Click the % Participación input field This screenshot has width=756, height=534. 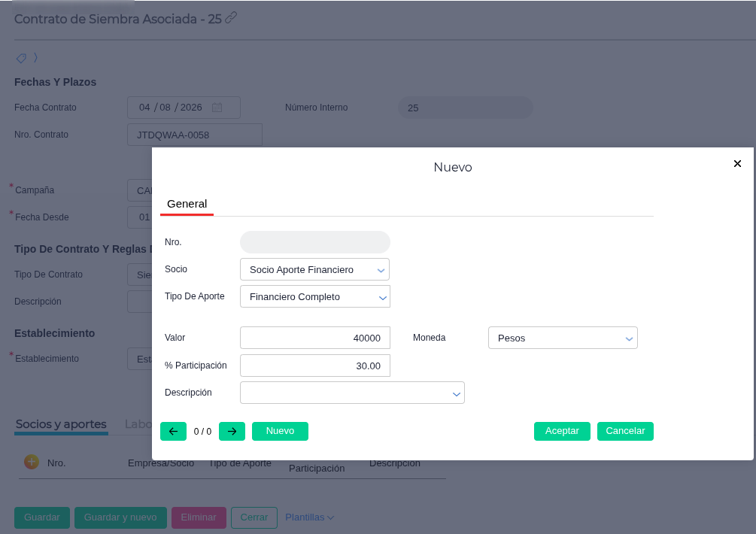coord(315,366)
